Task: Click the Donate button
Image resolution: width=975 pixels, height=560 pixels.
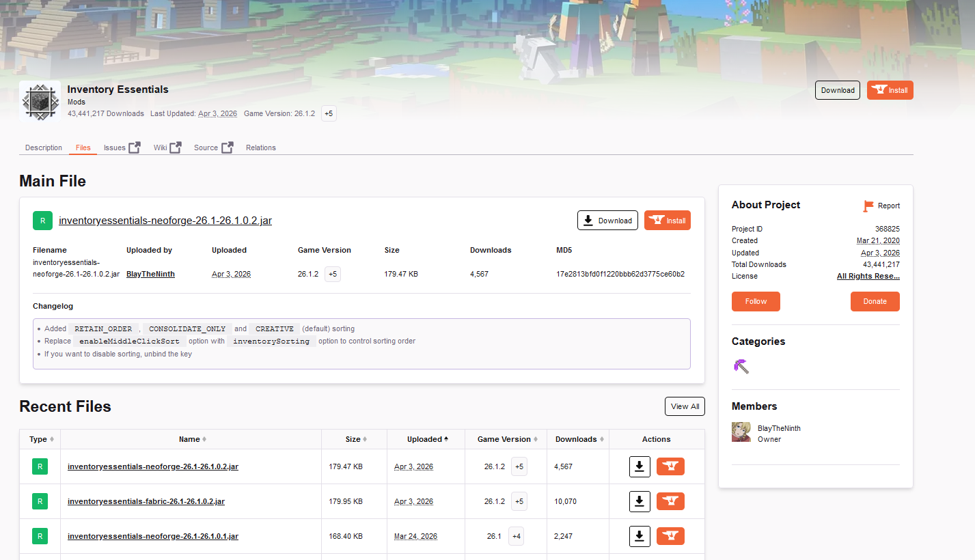Action: [x=875, y=301]
